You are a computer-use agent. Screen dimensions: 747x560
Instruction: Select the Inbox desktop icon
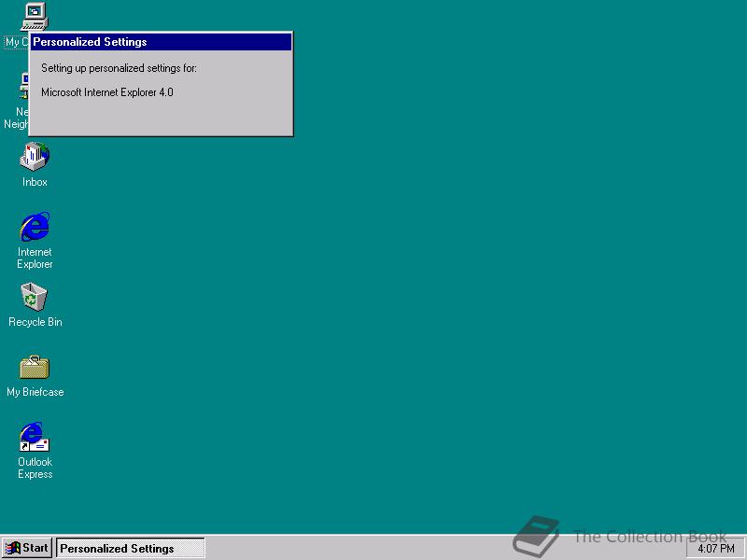click(x=35, y=157)
